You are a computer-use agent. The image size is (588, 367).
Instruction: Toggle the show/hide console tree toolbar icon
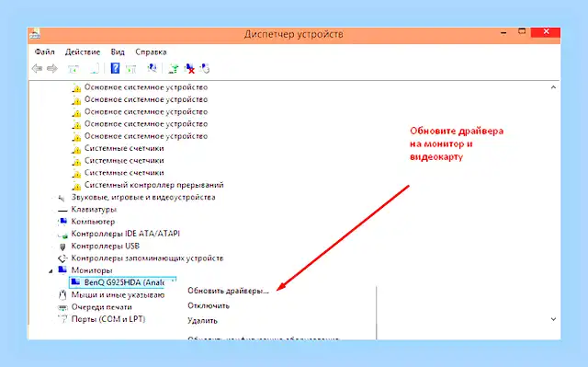[x=73, y=69]
